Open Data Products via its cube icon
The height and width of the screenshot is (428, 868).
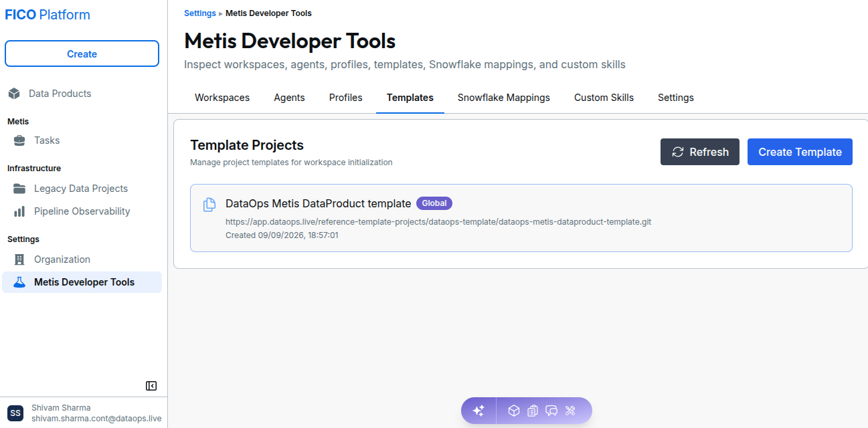(14, 94)
